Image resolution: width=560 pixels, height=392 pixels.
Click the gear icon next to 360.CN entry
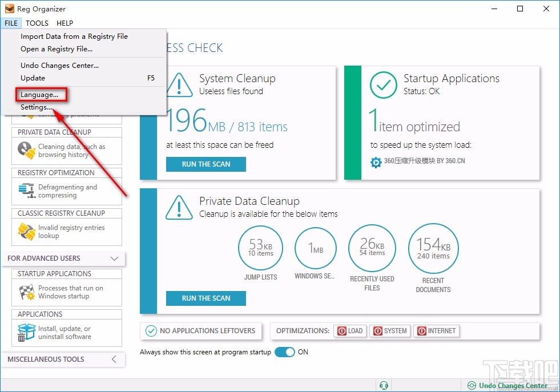(x=376, y=162)
